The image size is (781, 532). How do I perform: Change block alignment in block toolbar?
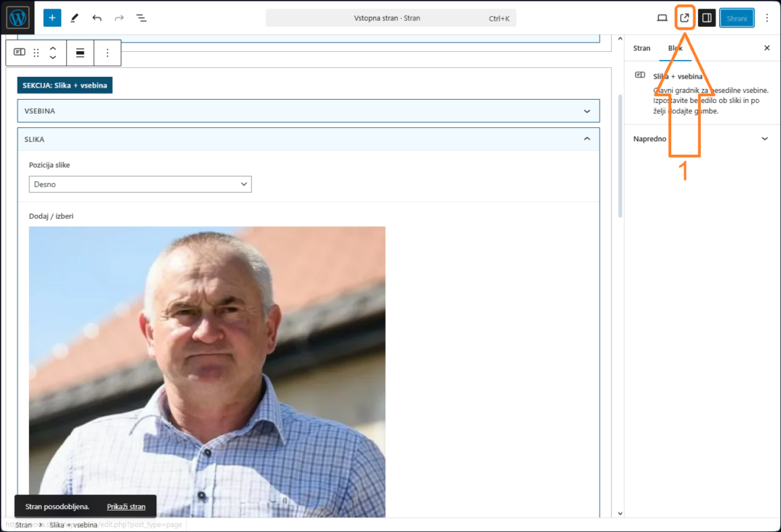(80, 53)
